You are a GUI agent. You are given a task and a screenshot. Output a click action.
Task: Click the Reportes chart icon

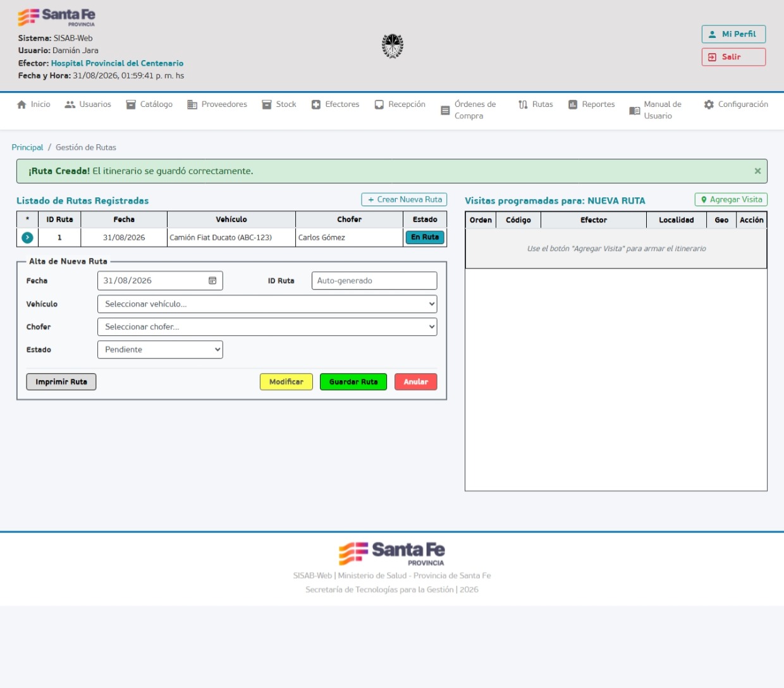click(573, 104)
